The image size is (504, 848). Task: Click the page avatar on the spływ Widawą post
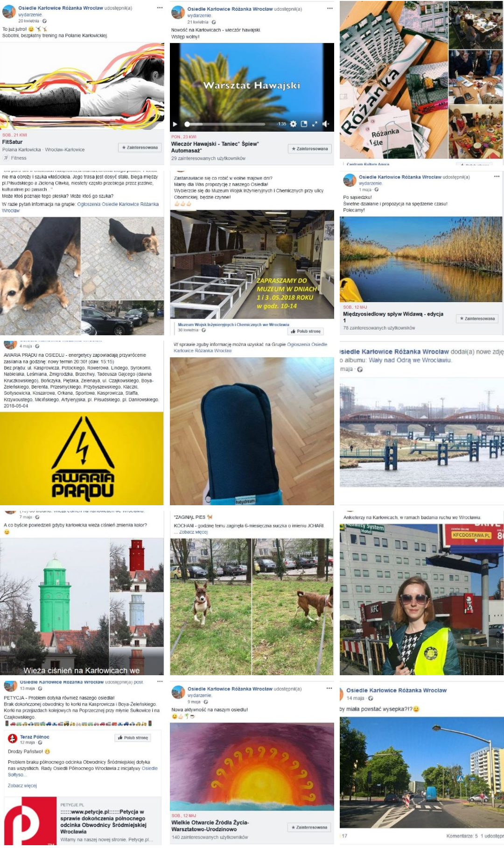pyautogui.click(x=350, y=180)
